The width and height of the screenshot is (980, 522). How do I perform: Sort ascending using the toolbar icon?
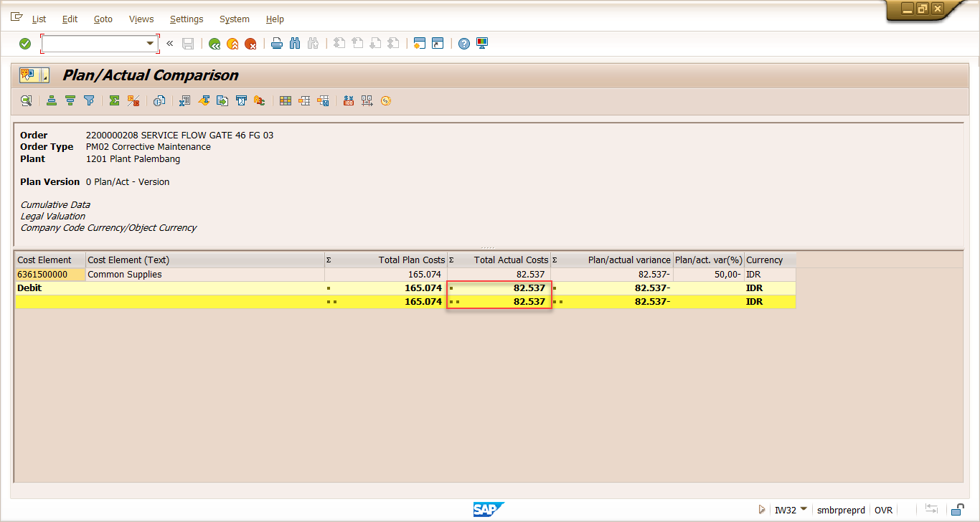[x=52, y=101]
